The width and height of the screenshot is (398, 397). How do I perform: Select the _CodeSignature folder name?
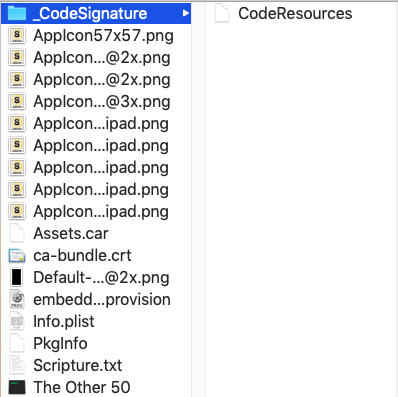pos(90,14)
